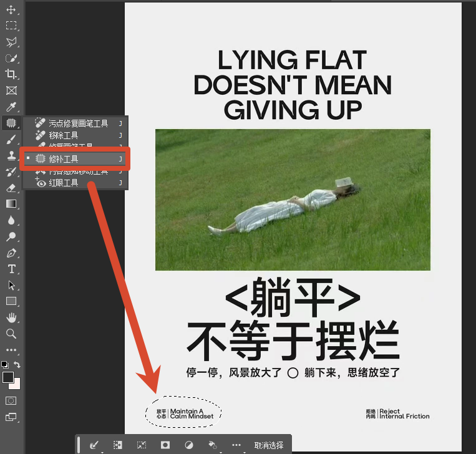Reset default foreground and background colors

(5, 364)
